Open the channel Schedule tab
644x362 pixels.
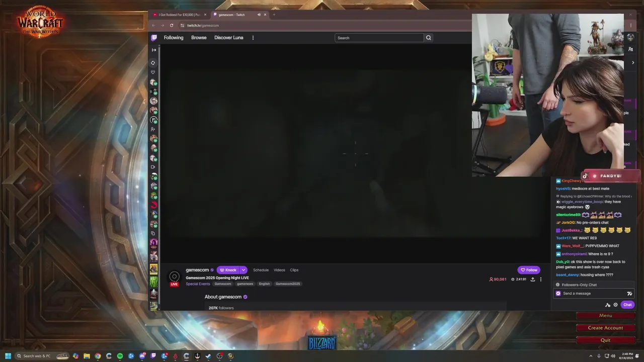pyautogui.click(x=261, y=270)
